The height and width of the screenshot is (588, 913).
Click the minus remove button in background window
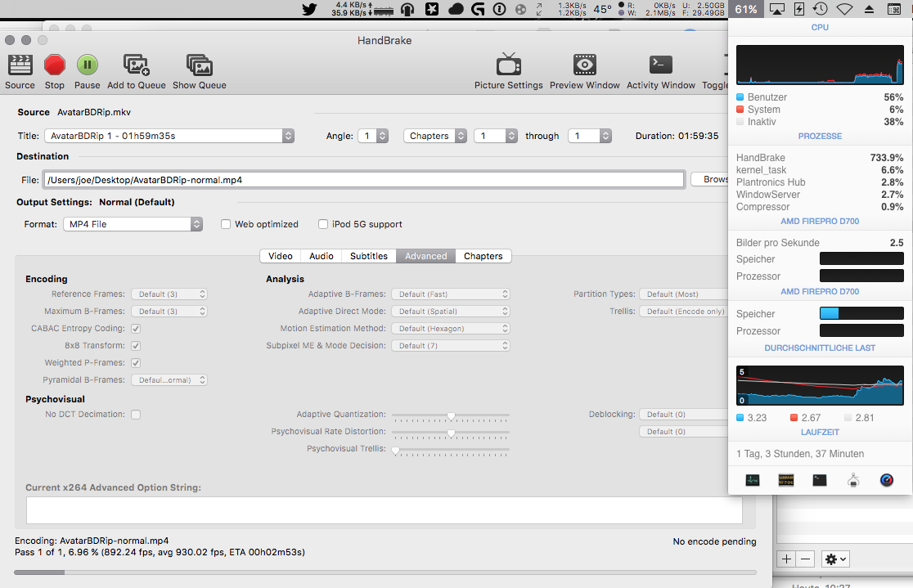coord(805,559)
